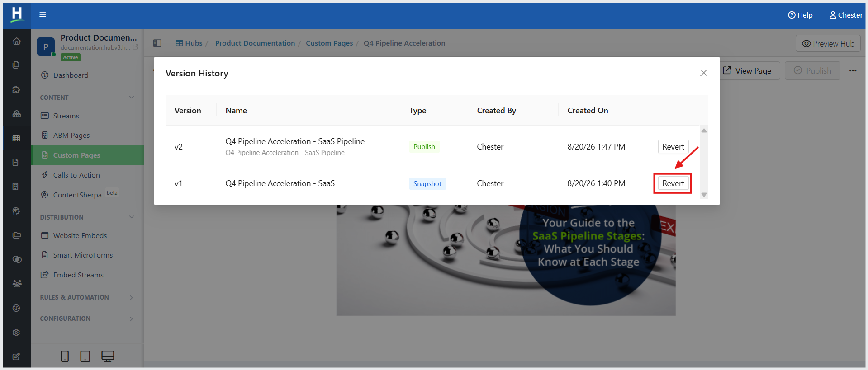Click the Active status badge
This screenshot has width=868, height=370.
[x=71, y=57]
